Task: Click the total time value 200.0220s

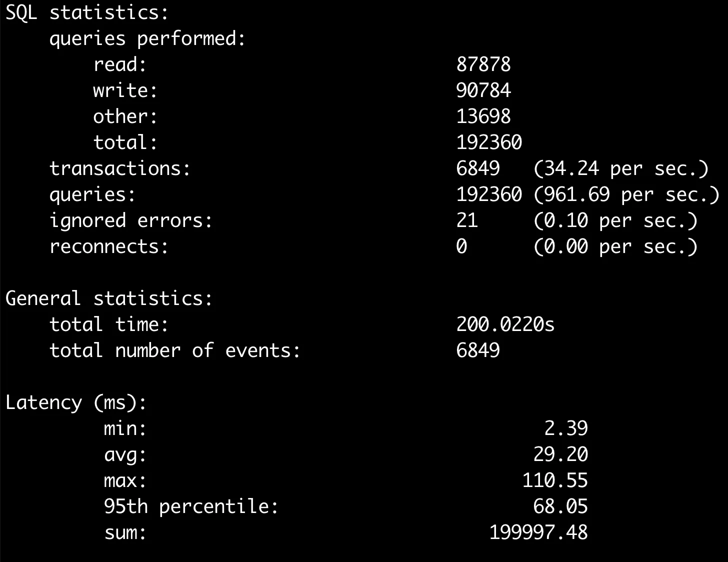Action: (505, 324)
